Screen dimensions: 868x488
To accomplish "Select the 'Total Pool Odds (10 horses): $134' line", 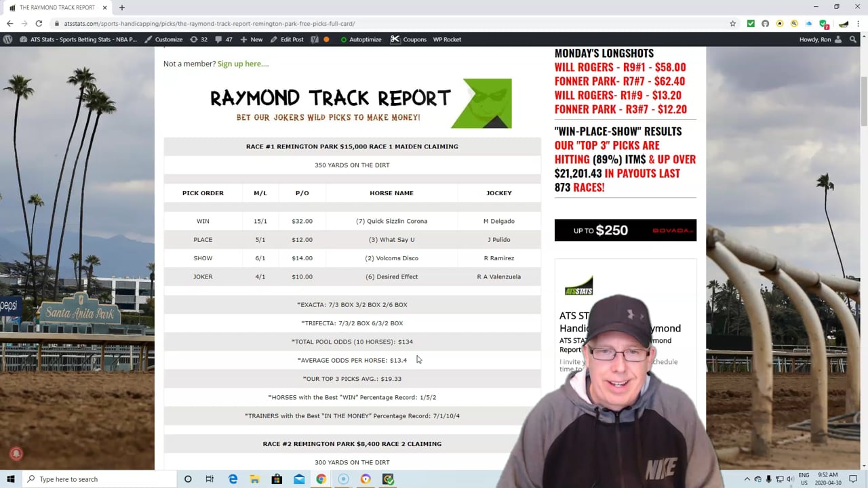I will point(352,342).
